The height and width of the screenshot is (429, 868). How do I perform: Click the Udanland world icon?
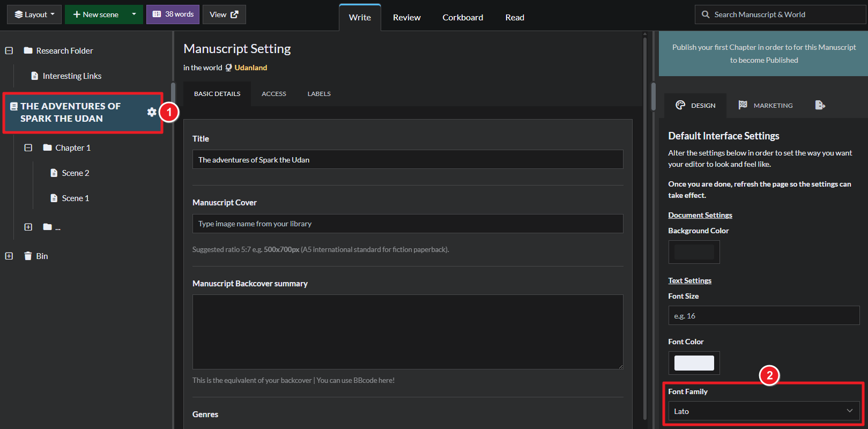pyautogui.click(x=228, y=68)
